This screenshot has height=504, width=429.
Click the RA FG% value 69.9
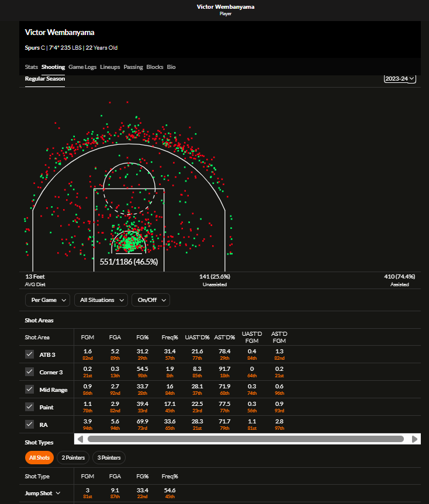(x=143, y=422)
